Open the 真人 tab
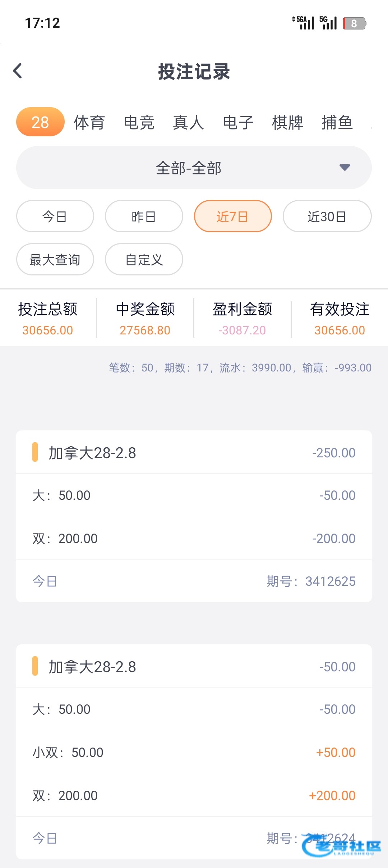 click(x=189, y=122)
